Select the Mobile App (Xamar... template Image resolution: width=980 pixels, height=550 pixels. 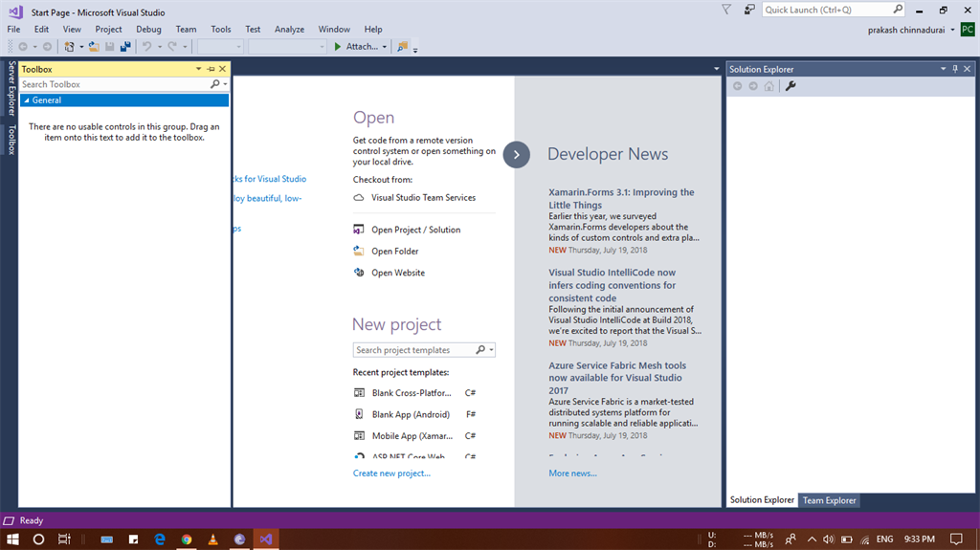point(412,435)
